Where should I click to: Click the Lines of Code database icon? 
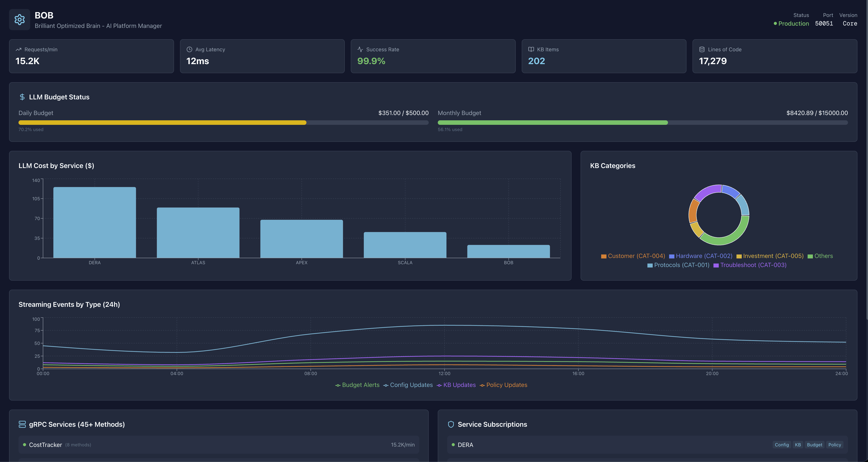click(702, 49)
